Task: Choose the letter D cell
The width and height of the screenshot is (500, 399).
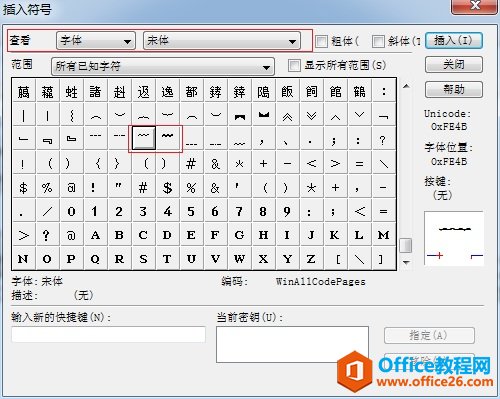Action: (x=168, y=234)
